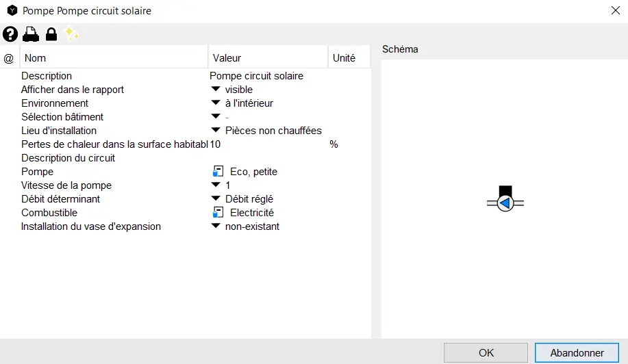628x364 pixels.
Task: Click the print icon in toolbar
Action: [x=31, y=34]
